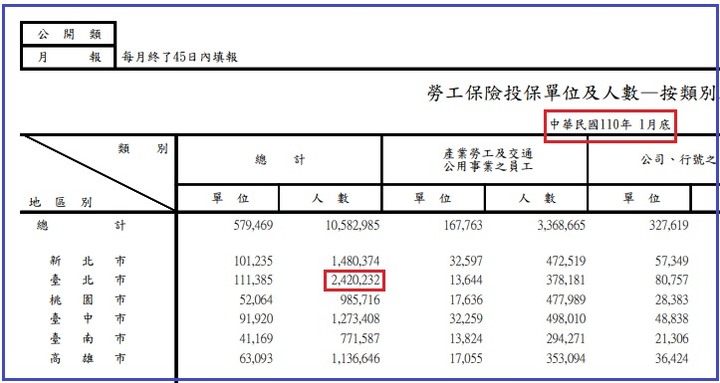Click the value 21,306
This screenshot has height=383, width=720.
pyautogui.click(x=671, y=339)
